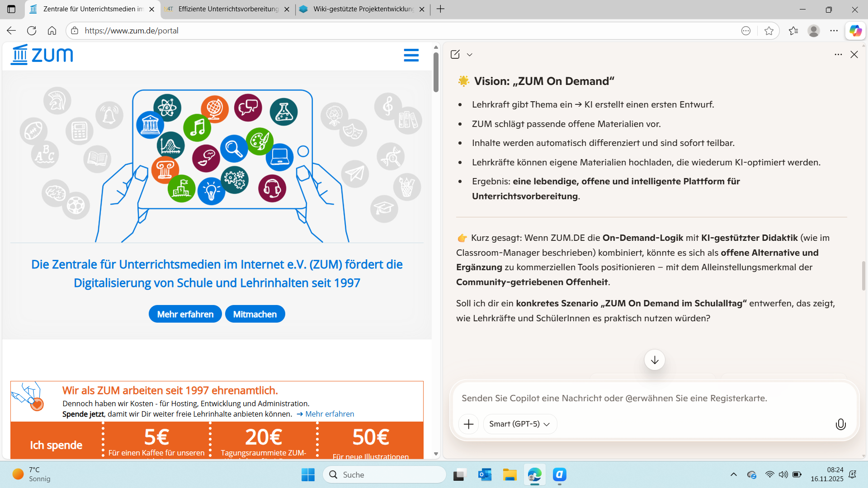
Task: Click the plus attachment button in Copilot
Action: (468, 424)
